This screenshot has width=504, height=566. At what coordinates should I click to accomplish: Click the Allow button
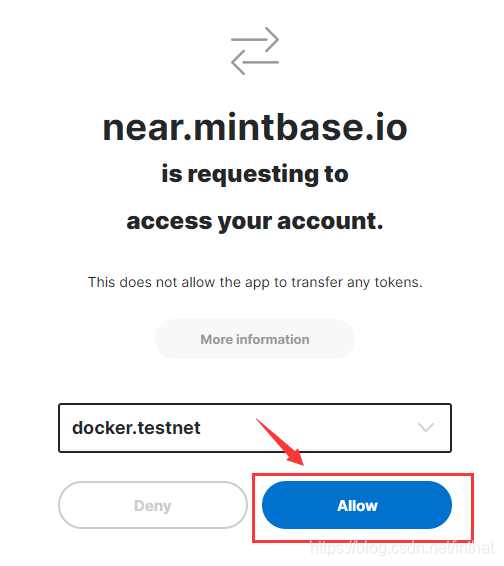pyautogui.click(x=357, y=505)
